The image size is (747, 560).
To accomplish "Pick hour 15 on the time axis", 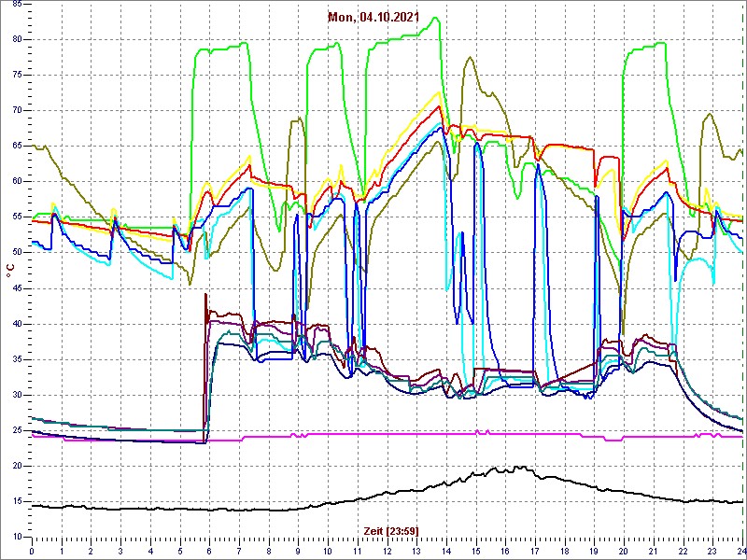I will coord(476,552).
